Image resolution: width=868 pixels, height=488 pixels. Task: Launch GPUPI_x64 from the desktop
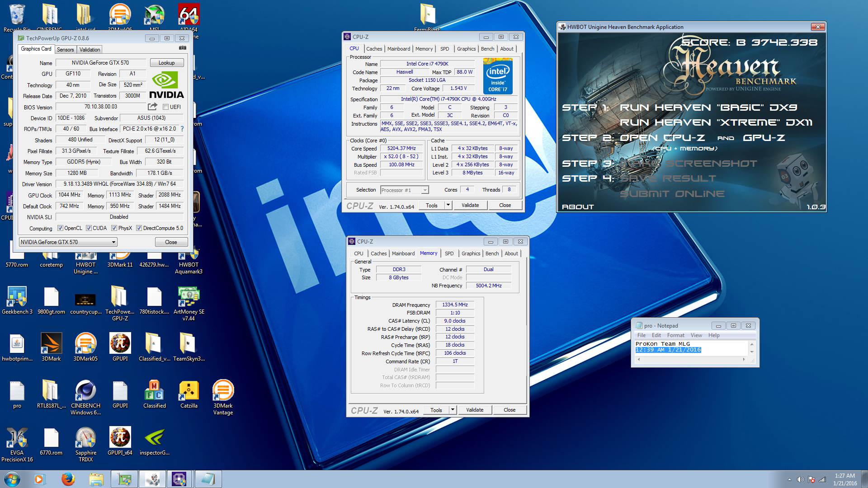tap(120, 441)
